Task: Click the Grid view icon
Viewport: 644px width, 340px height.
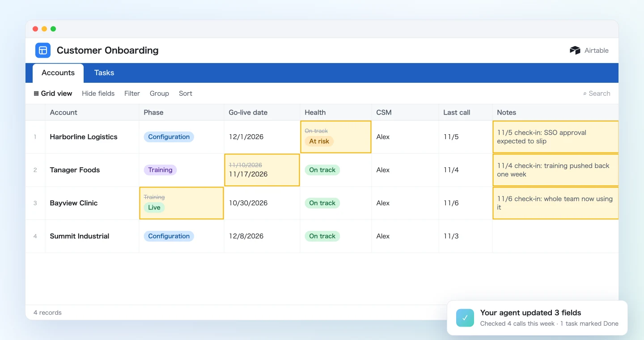Action: coord(36,93)
